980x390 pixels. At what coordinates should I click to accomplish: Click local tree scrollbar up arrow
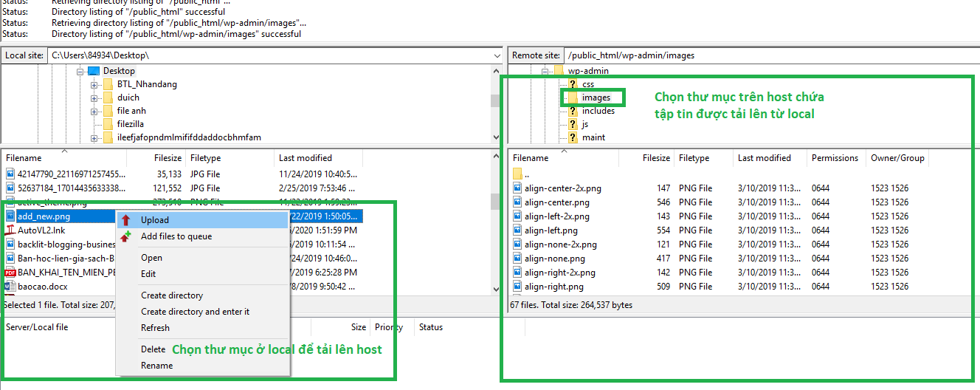(496, 71)
